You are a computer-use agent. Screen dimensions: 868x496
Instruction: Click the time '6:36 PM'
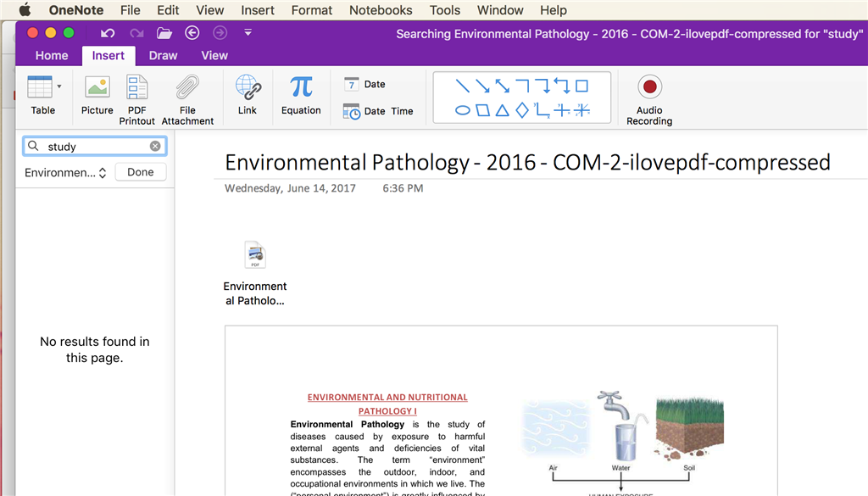coord(403,188)
